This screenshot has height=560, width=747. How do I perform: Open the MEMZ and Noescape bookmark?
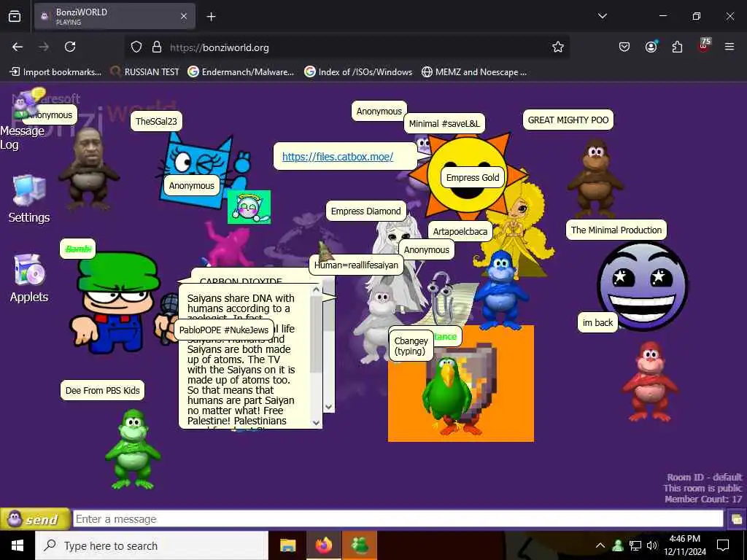coord(474,72)
